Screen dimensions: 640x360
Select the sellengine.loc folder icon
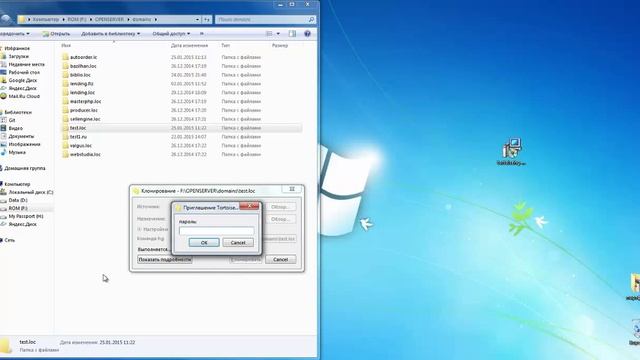65,119
